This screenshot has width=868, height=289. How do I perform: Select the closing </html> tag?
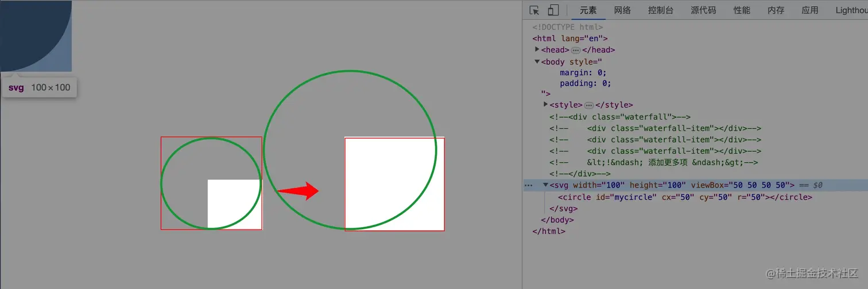click(549, 231)
